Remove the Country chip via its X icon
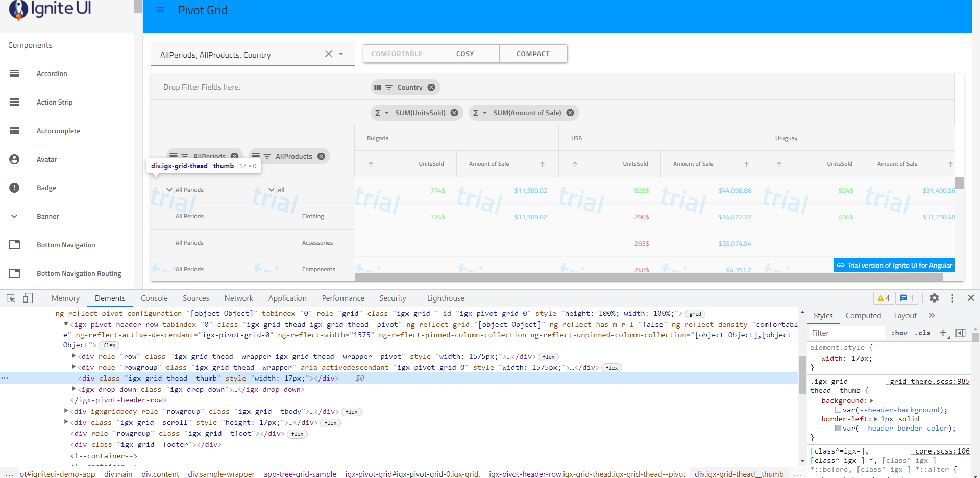980x478 pixels. (x=431, y=87)
